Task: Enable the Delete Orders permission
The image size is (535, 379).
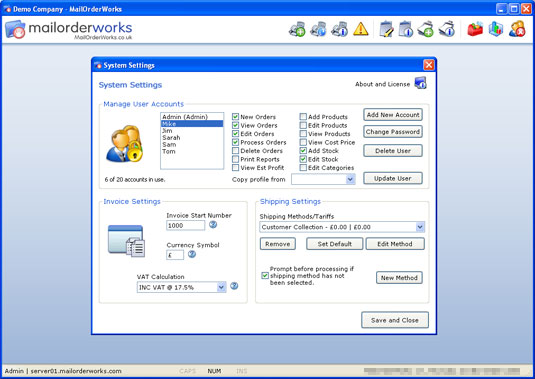Action: click(x=235, y=151)
